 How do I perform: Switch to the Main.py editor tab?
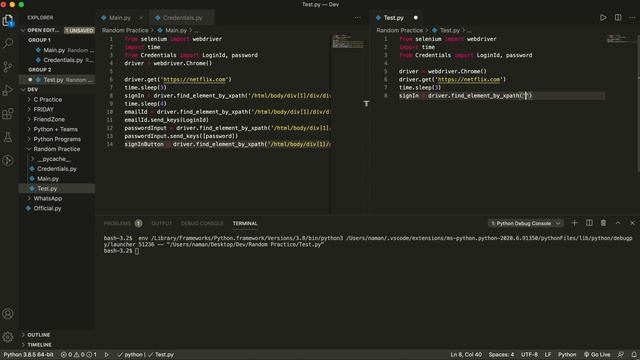(x=120, y=18)
